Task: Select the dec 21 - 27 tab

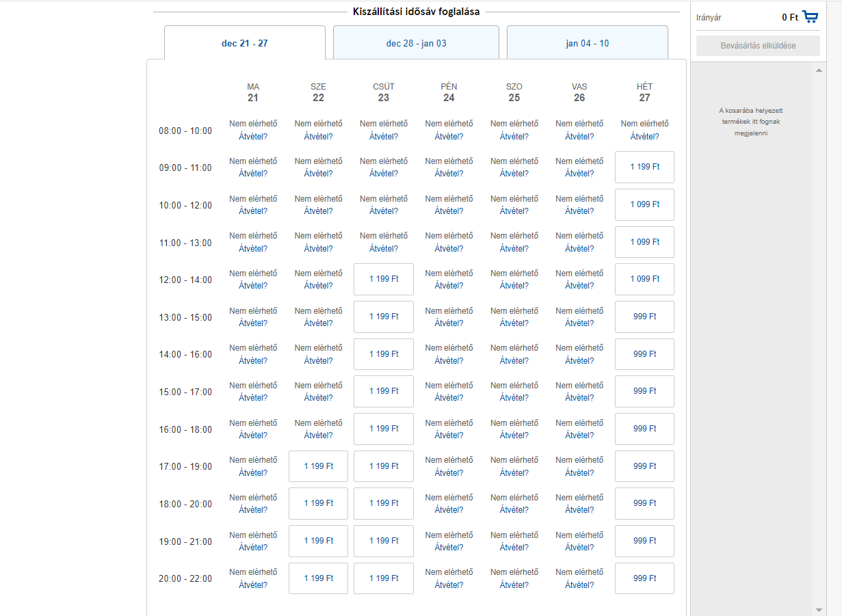Action: click(244, 43)
